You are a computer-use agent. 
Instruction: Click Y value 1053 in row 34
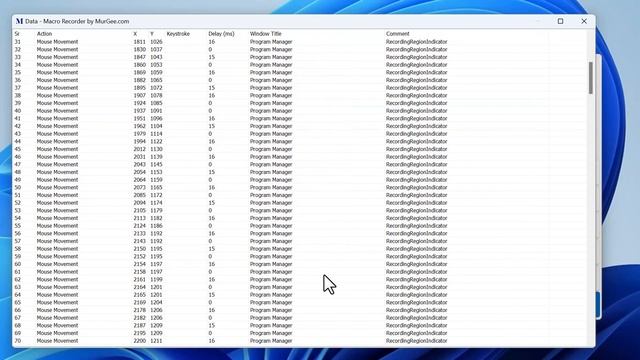click(x=156, y=64)
